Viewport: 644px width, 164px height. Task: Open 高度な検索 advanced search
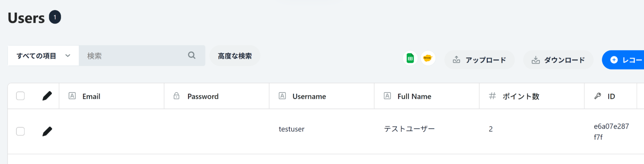(235, 56)
